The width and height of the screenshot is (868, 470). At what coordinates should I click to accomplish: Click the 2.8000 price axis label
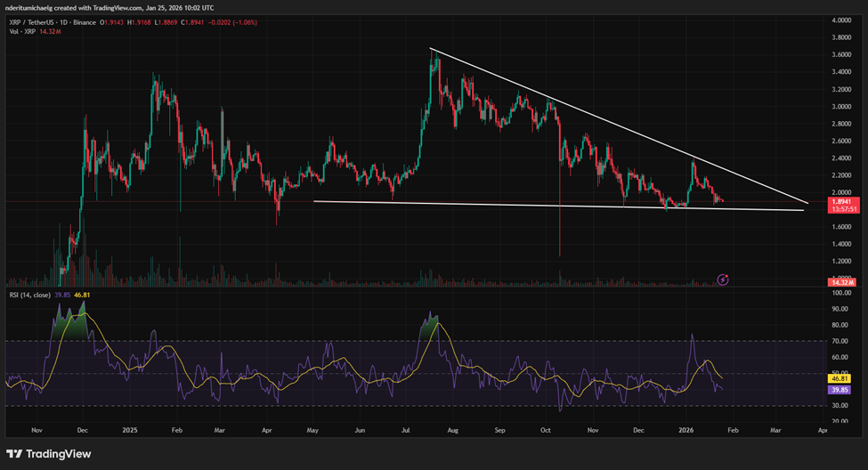tap(841, 124)
